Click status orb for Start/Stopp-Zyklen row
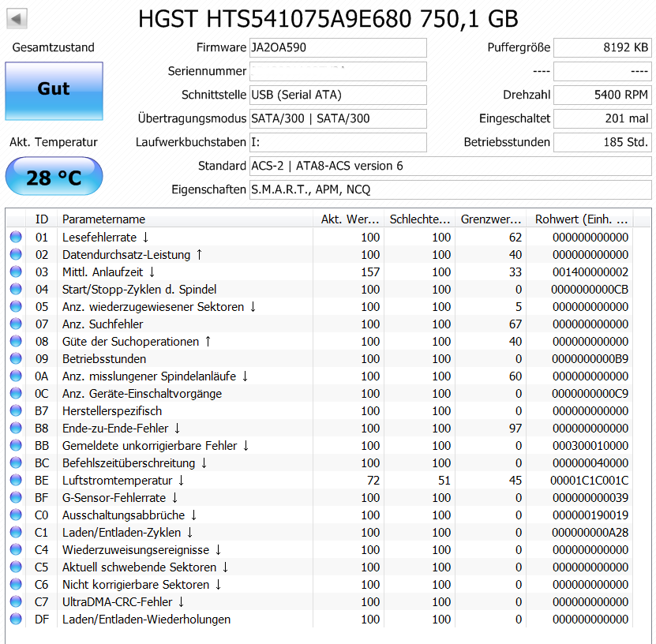Viewport: 656px width, 644px height. click(x=16, y=289)
